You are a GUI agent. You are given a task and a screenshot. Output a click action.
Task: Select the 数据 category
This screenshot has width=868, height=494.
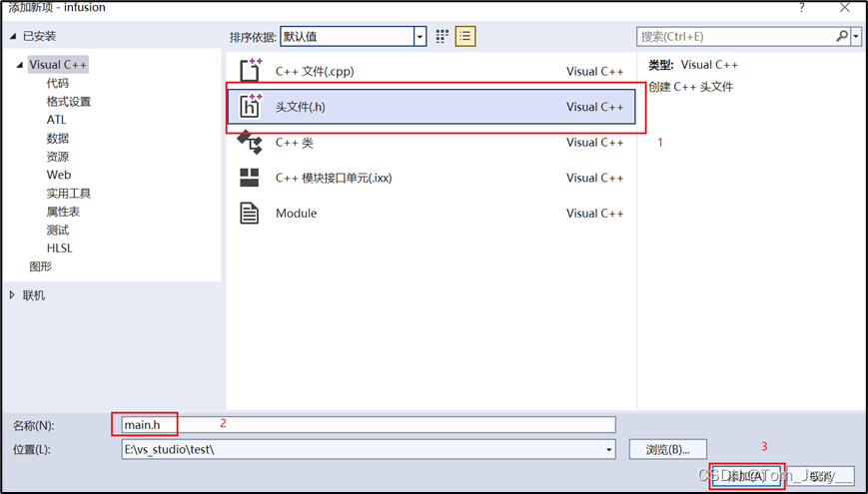(58, 138)
